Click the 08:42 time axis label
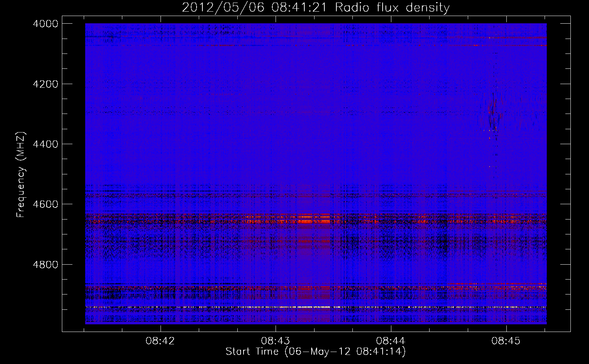 click(160, 341)
